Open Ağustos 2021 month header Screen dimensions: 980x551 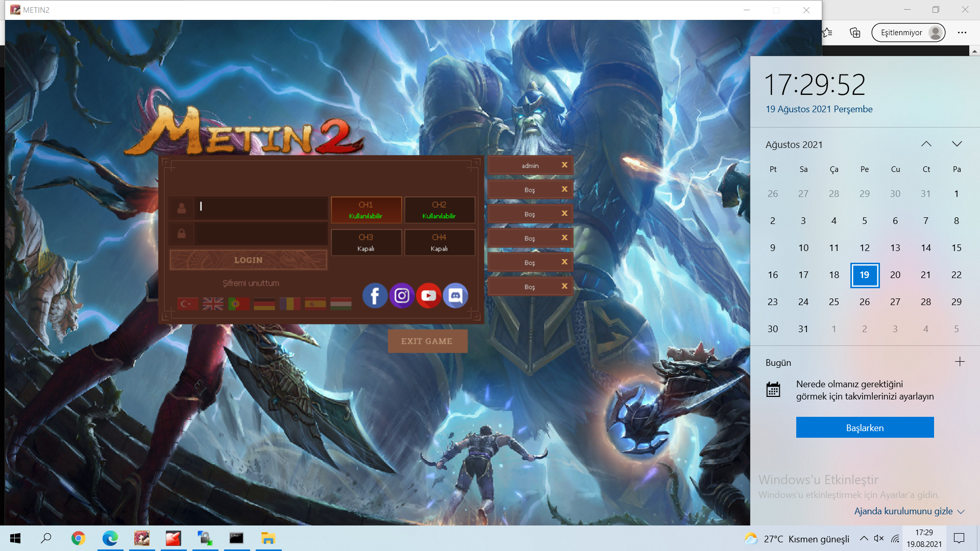pos(794,144)
